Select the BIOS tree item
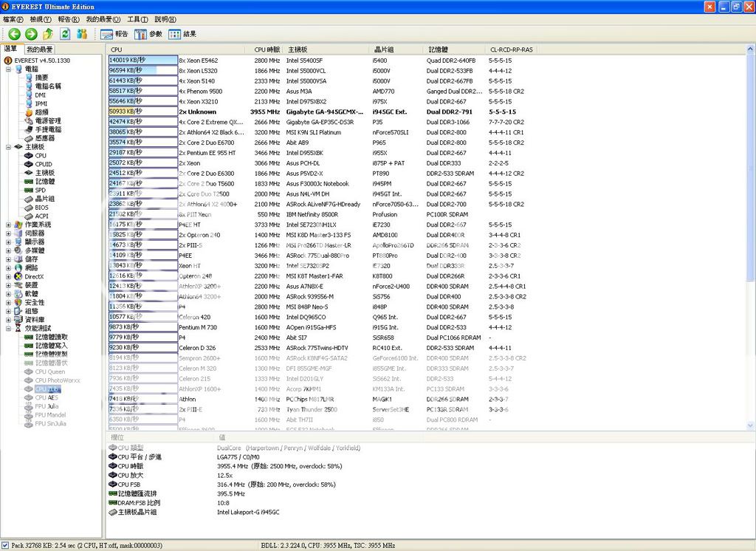Screen dimensions: 756x551 (41, 208)
